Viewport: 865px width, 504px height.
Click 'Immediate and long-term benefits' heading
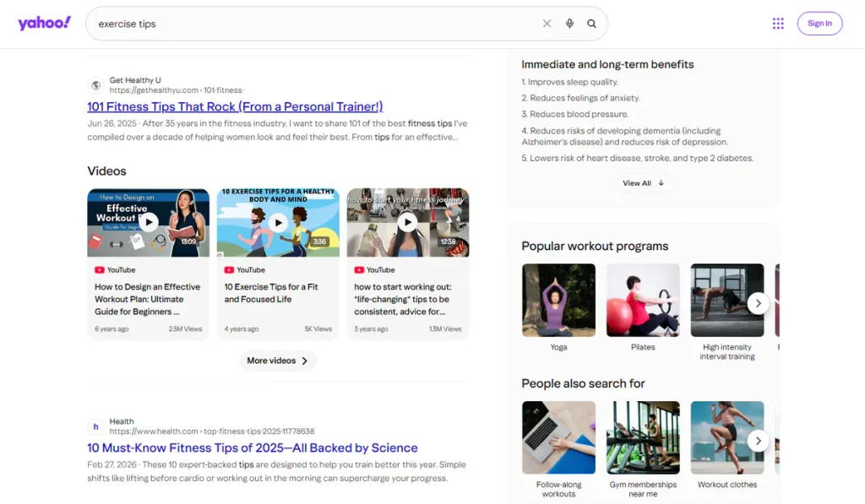click(607, 64)
